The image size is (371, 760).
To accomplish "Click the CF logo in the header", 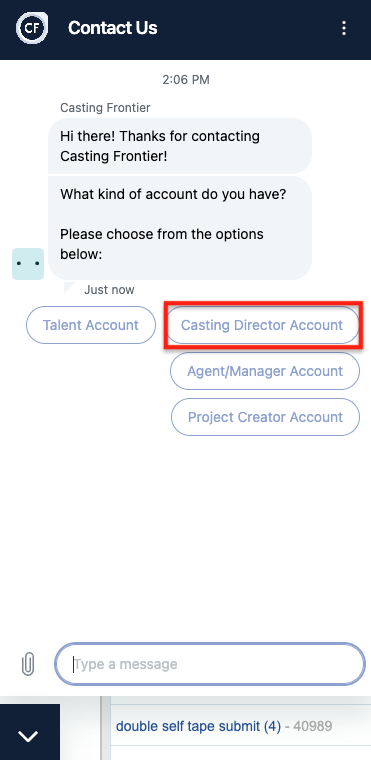I will (32, 28).
